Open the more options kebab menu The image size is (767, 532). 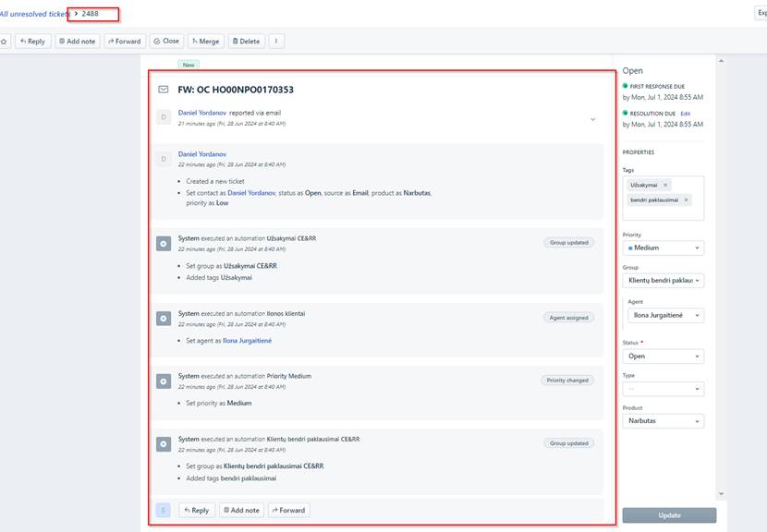coord(276,41)
